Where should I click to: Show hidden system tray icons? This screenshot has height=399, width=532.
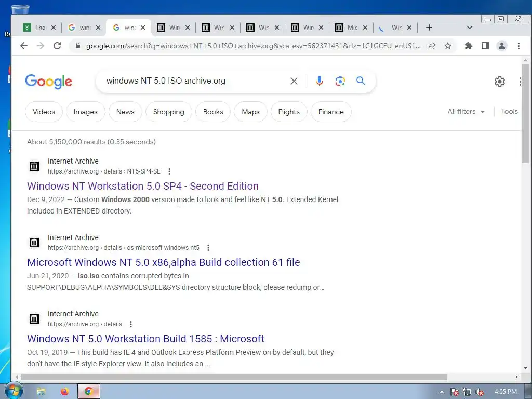click(x=442, y=392)
